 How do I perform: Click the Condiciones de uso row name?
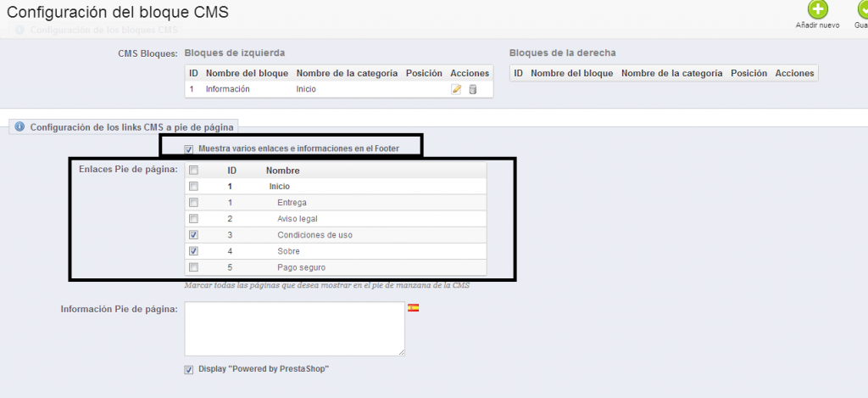point(314,235)
